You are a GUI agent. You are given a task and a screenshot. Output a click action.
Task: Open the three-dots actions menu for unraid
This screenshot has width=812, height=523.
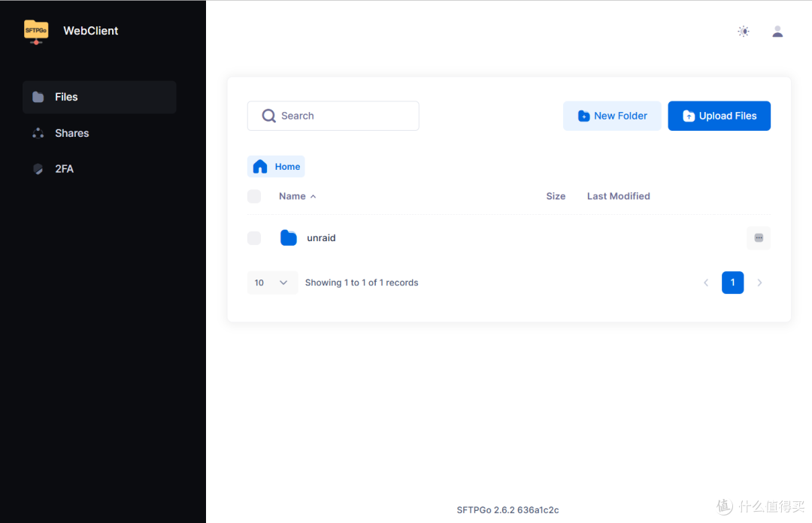click(758, 237)
